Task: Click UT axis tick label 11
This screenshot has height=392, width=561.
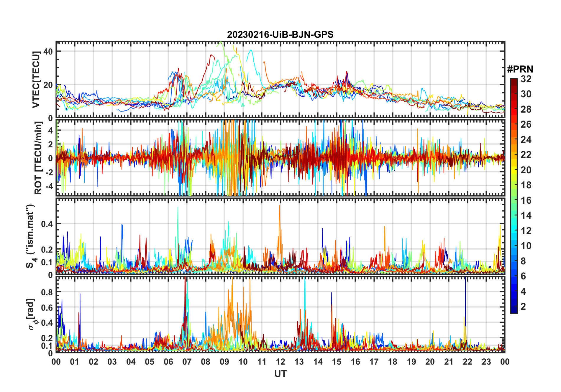Action: (262, 362)
